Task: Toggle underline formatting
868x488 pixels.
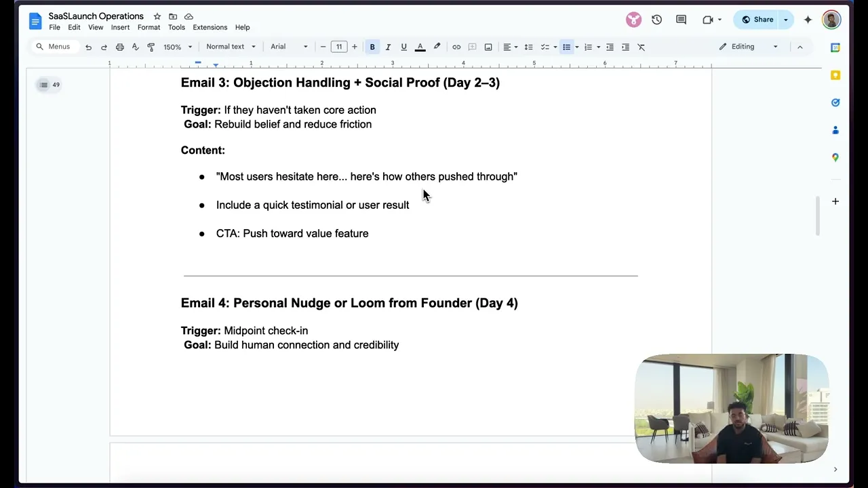Action: (x=403, y=47)
